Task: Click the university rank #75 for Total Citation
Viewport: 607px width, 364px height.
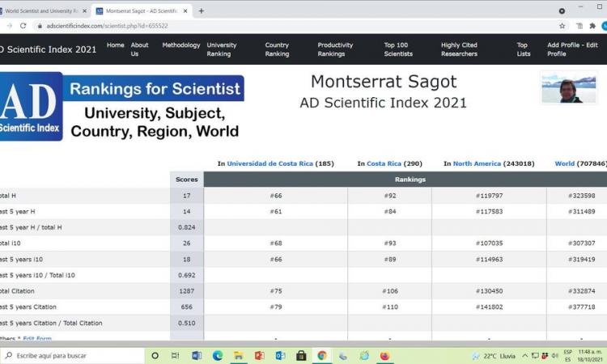Action: point(276,291)
